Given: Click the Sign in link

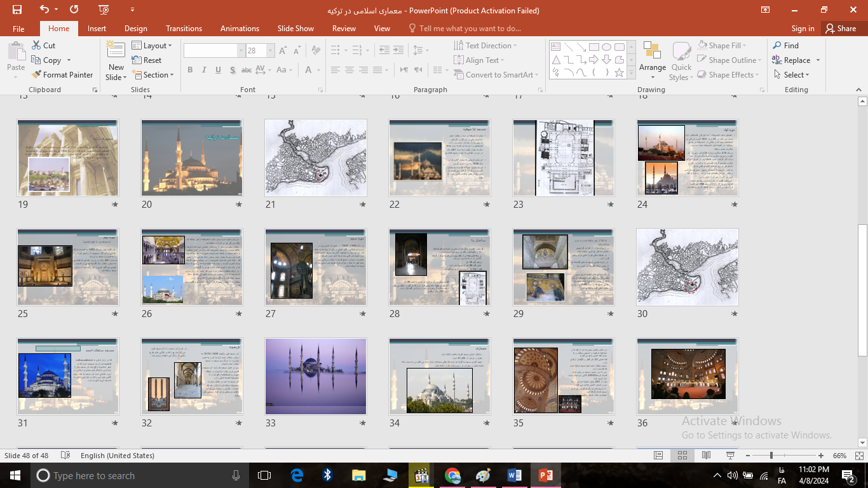Looking at the screenshot, I should click(803, 29).
